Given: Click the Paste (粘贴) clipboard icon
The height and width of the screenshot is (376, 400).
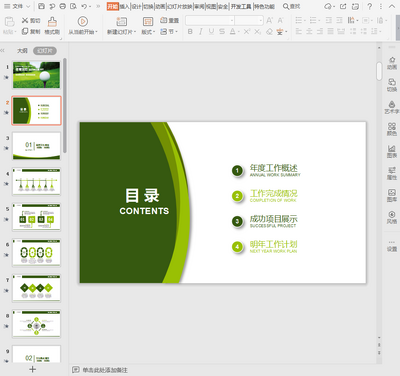Looking at the screenshot, I should click(x=9, y=22).
